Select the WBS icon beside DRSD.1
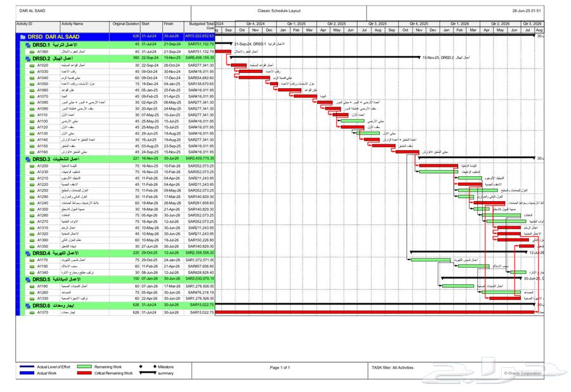Image resolution: width=571 pixels, height=392 pixels. coord(27,45)
